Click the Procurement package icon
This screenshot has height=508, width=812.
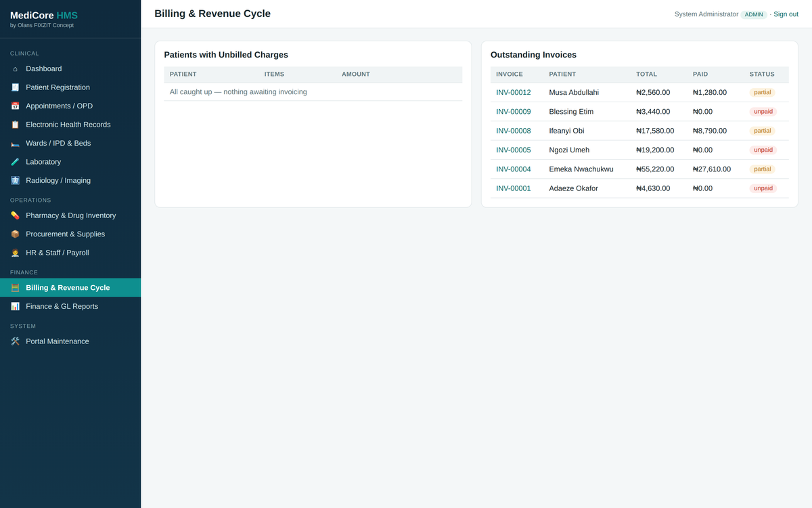click(15, 234)
